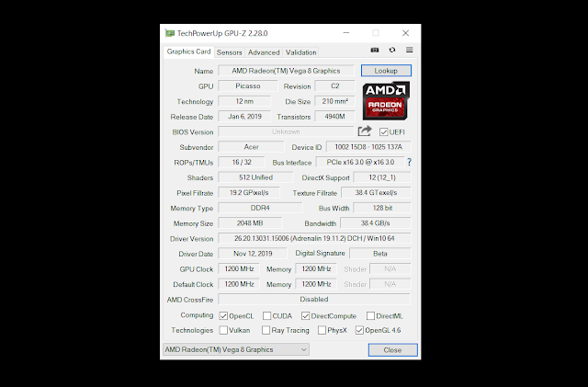The image size is (588, 387).
Task: Click the Technology field showing 12 nm
Action: 244,101
